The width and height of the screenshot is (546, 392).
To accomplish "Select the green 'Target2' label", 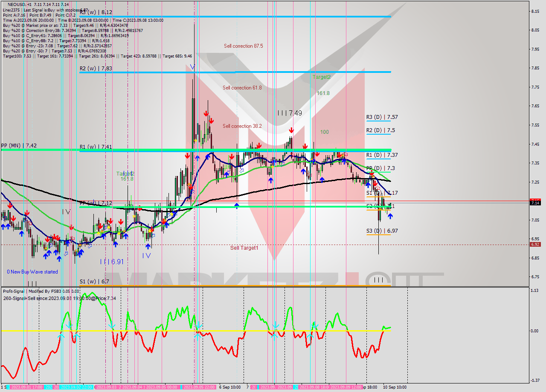I will point(322,77).
